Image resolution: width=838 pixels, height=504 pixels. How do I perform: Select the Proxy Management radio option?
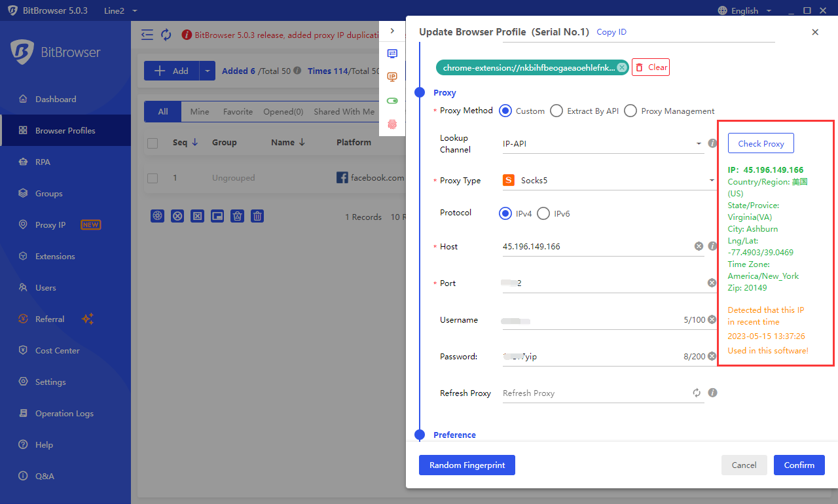pos(630,111)
